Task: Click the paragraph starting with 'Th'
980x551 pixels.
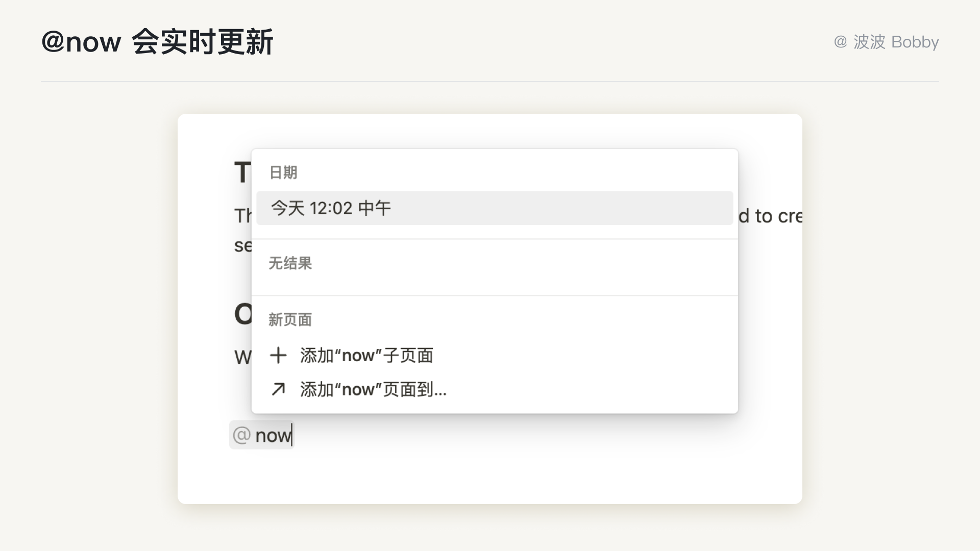Action: [x=242, y=216]
